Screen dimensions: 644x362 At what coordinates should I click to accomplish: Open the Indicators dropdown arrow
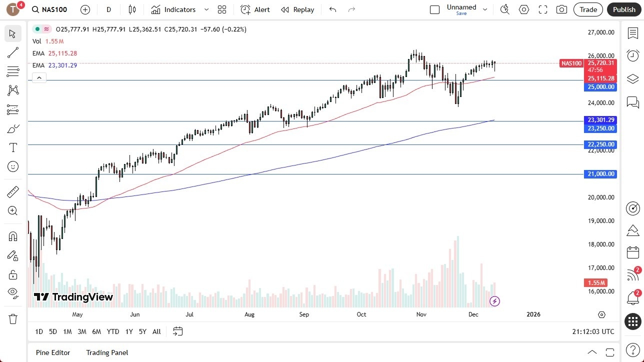click(205, 9)
